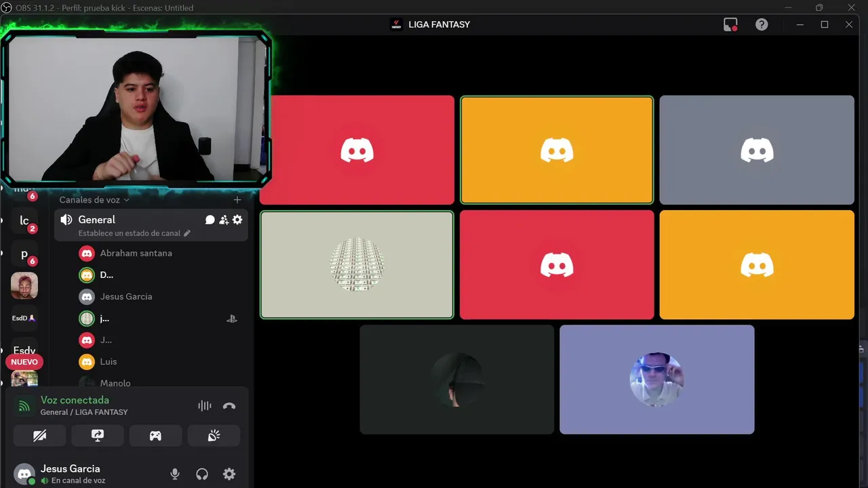Toggle screen sharing button
Screen dimensions: 868x488
pos(98,436)
